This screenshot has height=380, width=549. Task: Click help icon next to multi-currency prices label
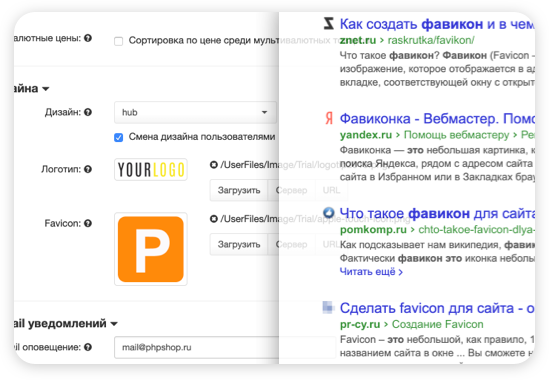[88, 38]
